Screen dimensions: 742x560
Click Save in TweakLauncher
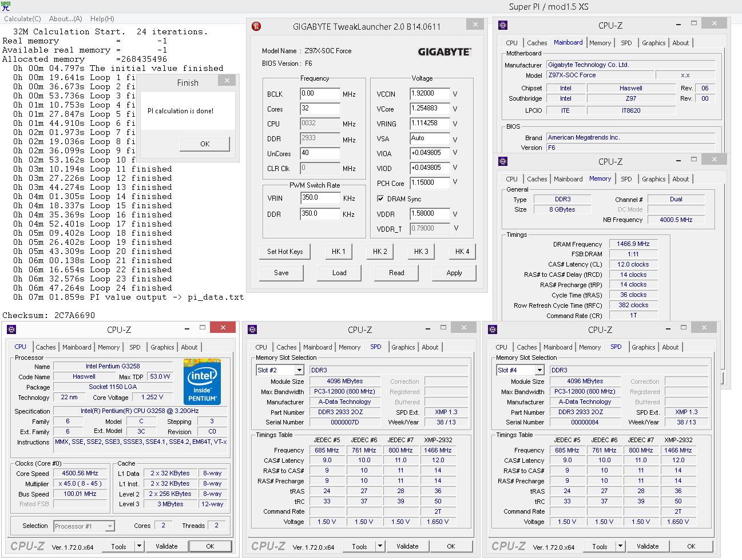click(281, 273)
